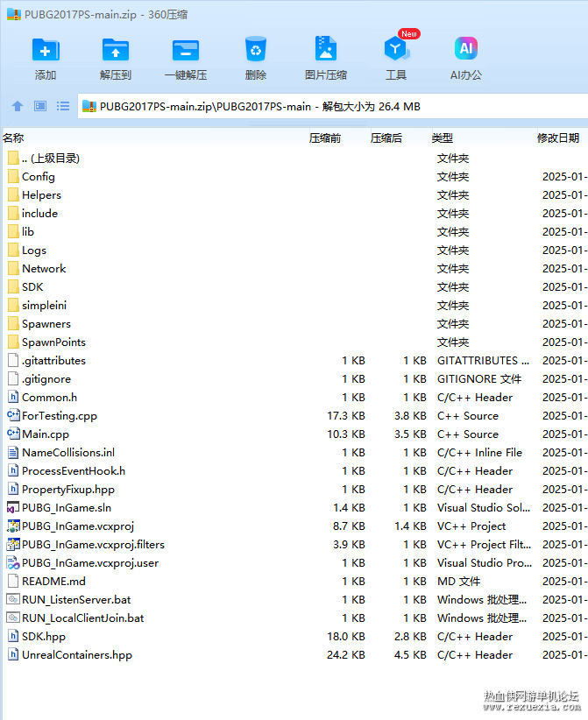Viewport: 588px width, 720px height.
Task: Select the PropertyFixup.hpp file name
Action: pyautogui.click(x=68, y=490)
